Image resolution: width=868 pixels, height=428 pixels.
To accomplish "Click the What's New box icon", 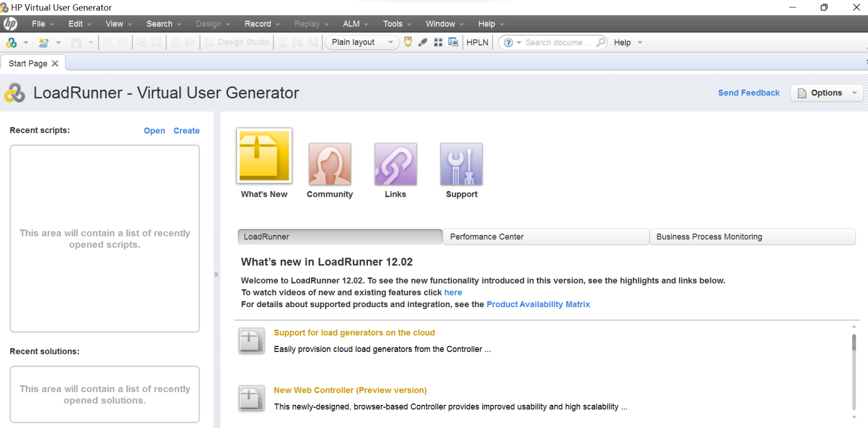I will pos(264,156).
